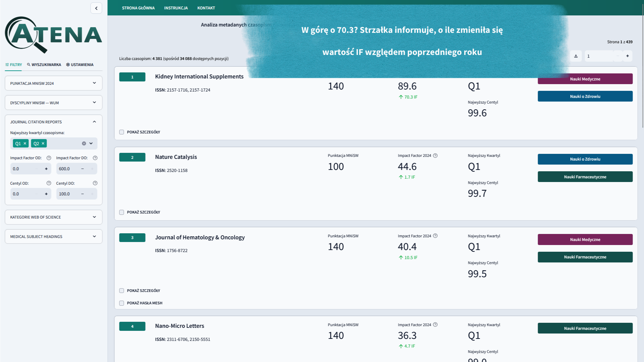Screen dimensions: 644x362
Task: Check POKAŻ SZCZEGÓŁY for Nature Catalysis
Action: coord(121,212)
